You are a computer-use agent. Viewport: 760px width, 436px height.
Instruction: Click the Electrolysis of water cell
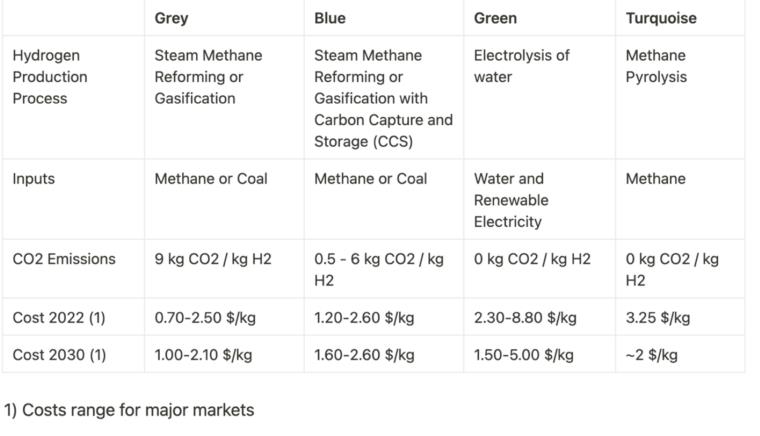tap(521, 66)
